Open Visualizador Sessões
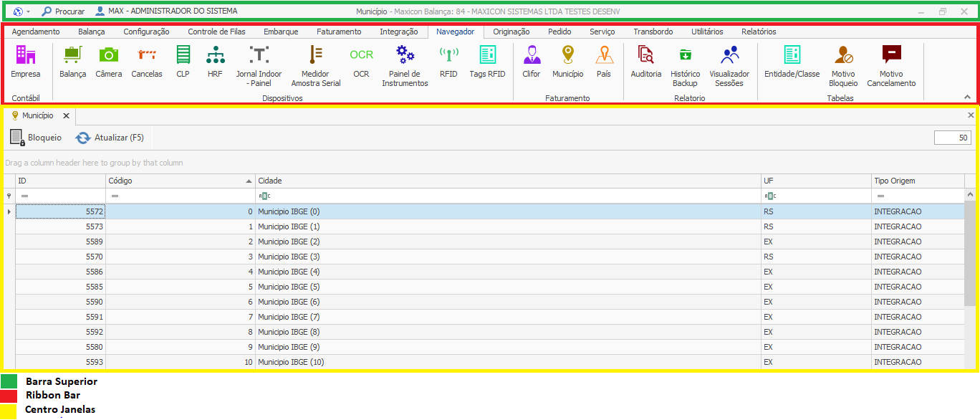Screen dimensions: 980x420 point(729,67)
